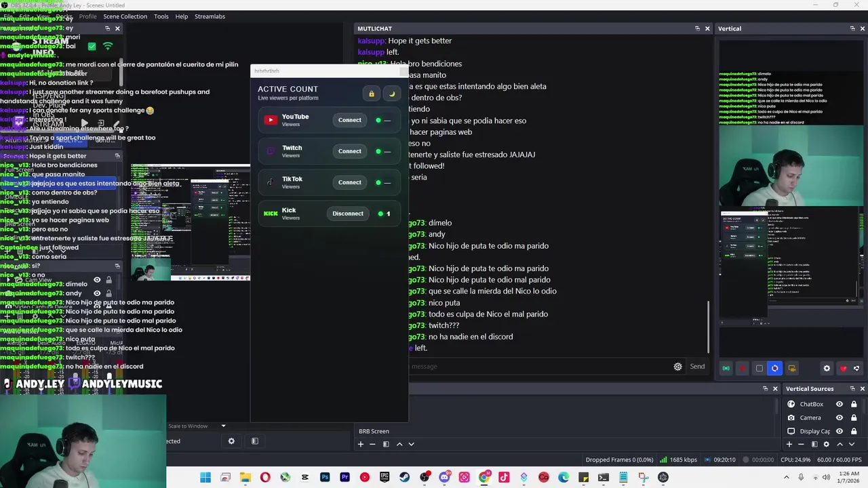Screen dimensions: 868x488
Task: Connect the YouTube platform
Action: (x=350, y=120)
